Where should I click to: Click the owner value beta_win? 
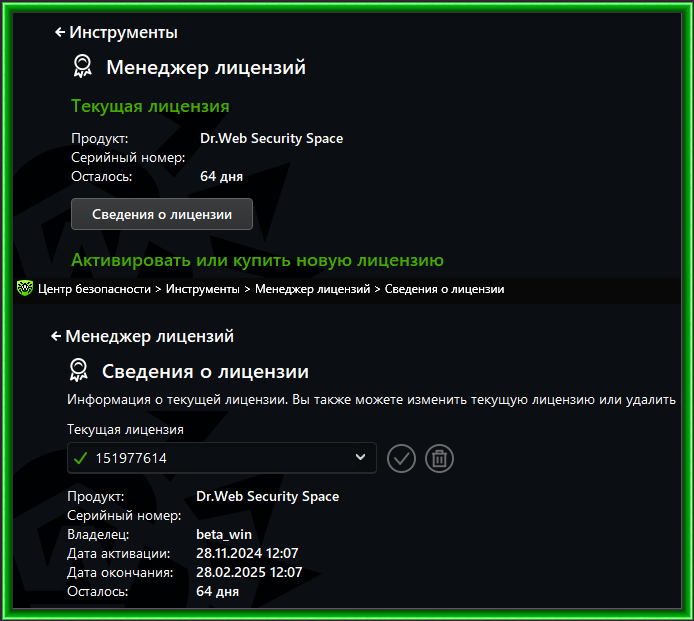224,534
